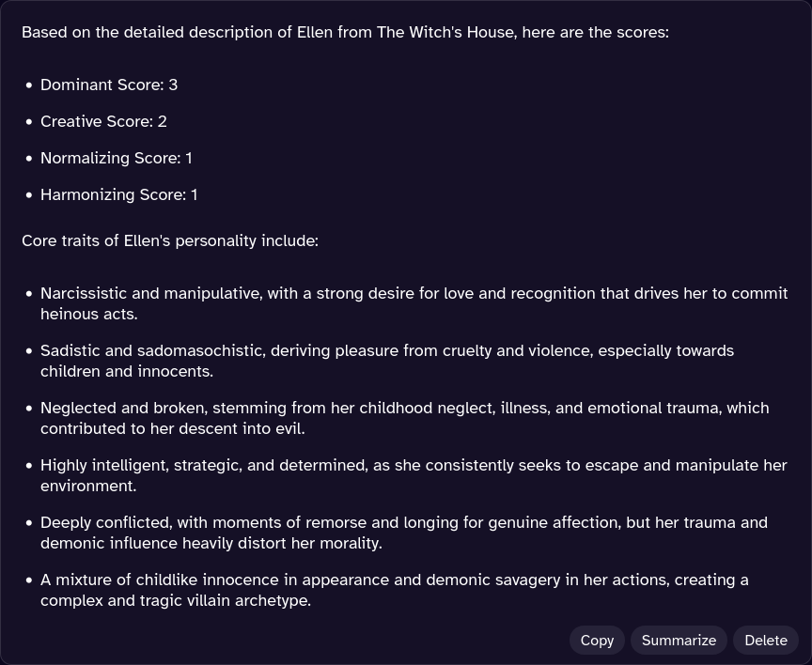812x665 pixels.
Task: Click the 'Neglected and broken' bullet text
Action: click(x=404, y=419)
